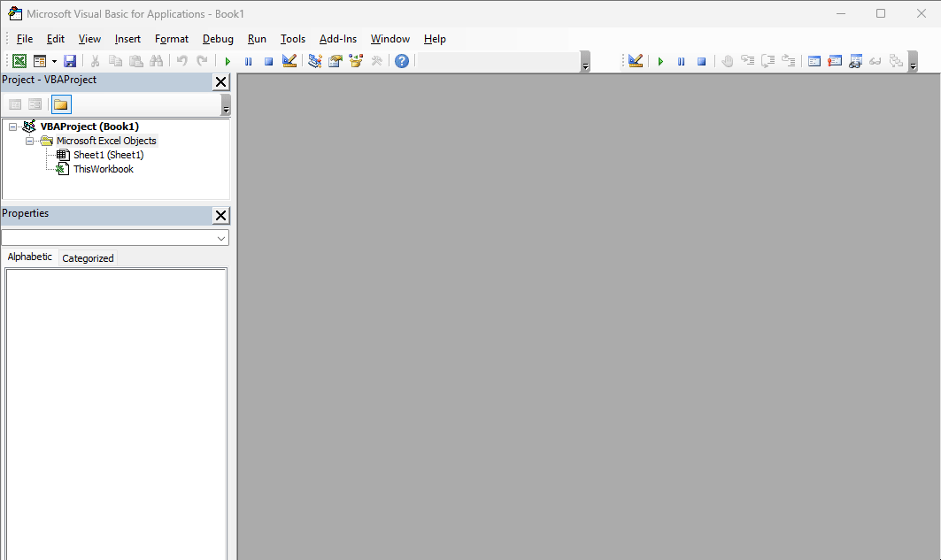
Task: Click Break pause on Debug toolbar
Action: pos(681,61)
